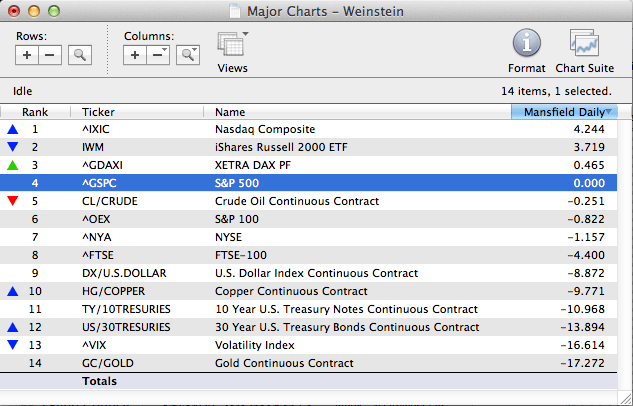Open the Views dropdown menu

232,48
